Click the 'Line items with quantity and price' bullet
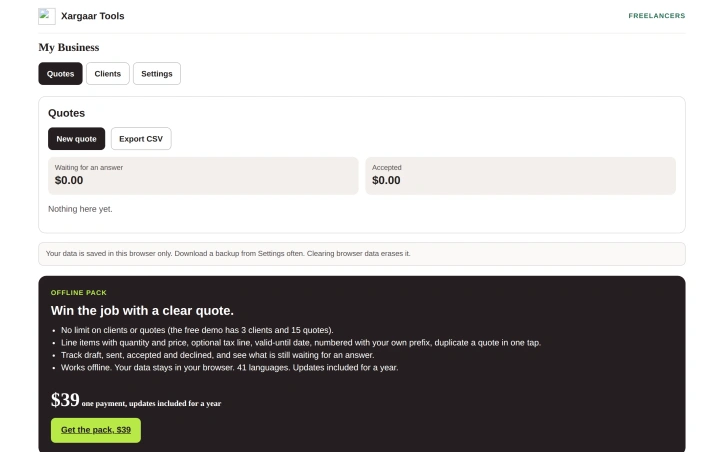Screen dimensions: 724x452 click(301, 343)
